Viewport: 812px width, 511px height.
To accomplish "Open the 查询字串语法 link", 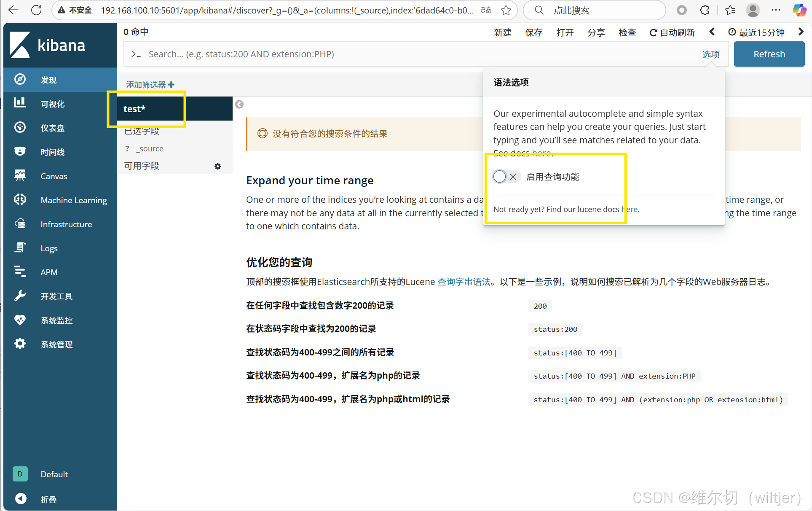I will [464, 282].
